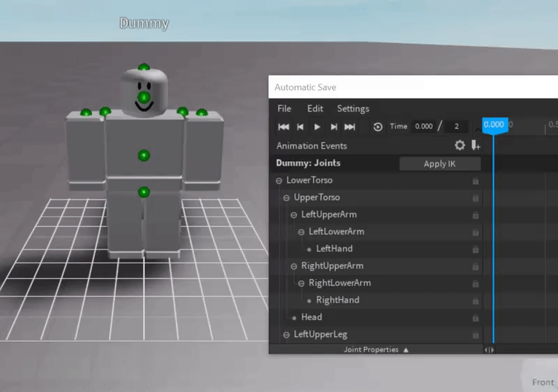The width and height of the screenshot is (558, 392).
Task: Jump to first keyframe button
Action: (284, 127)
